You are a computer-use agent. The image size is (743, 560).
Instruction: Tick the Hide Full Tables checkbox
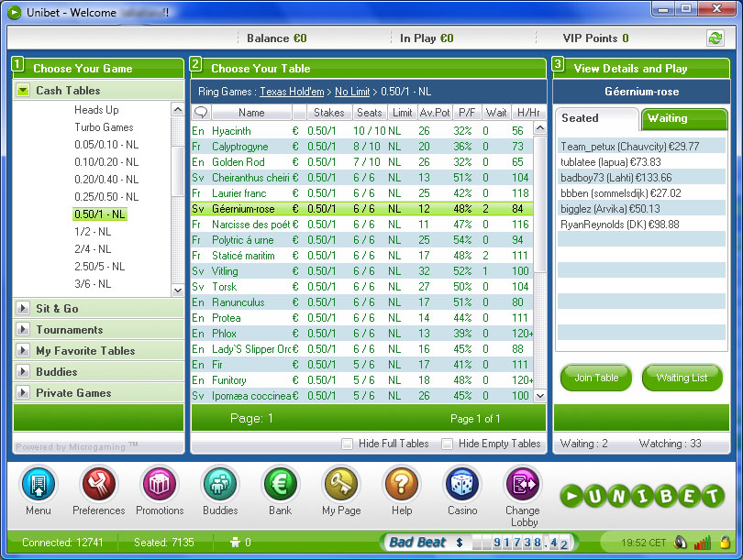348,444
